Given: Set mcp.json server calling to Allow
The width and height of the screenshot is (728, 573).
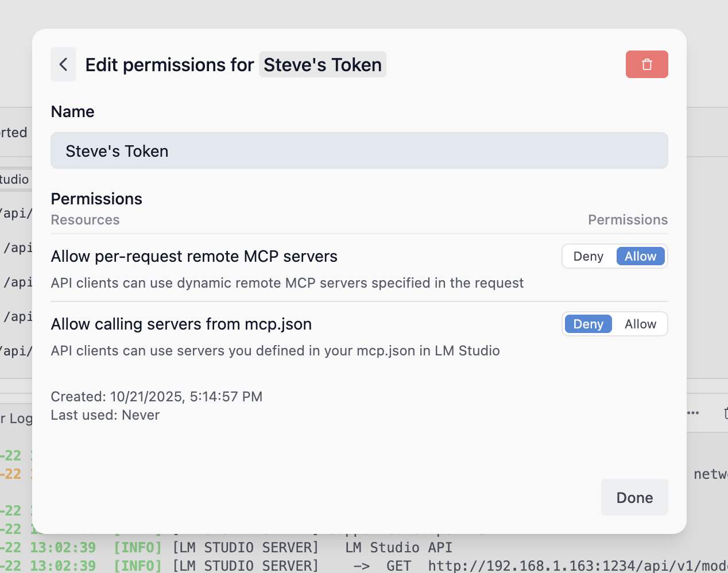Looking at the screenshot, I should [640, 324].
